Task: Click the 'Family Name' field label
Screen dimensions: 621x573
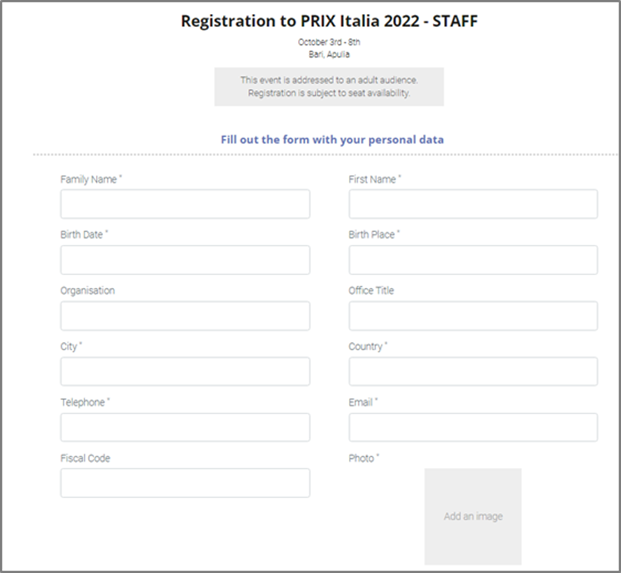Action: click(88, 179)
